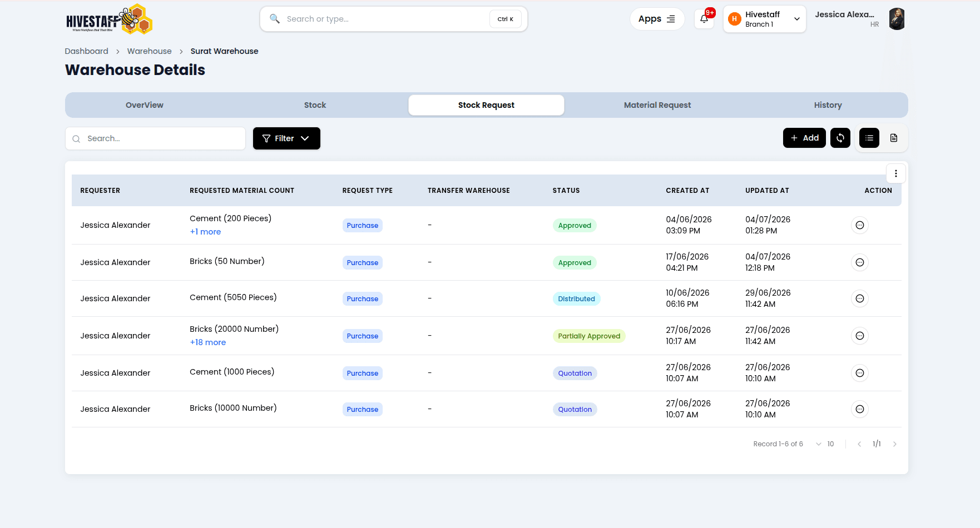
Task: Click the Hivestaff bee logo
Action: (x=109, y=19)
